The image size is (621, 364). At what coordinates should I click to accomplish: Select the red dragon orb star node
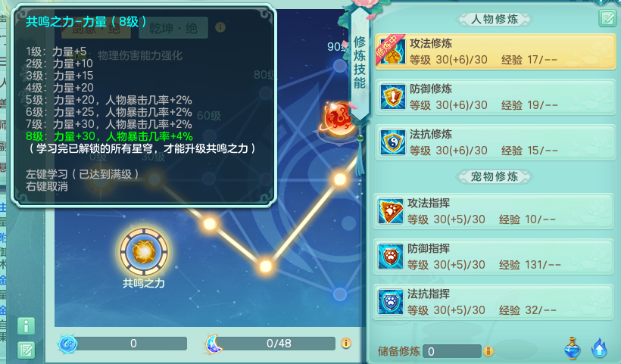point(338,119)
